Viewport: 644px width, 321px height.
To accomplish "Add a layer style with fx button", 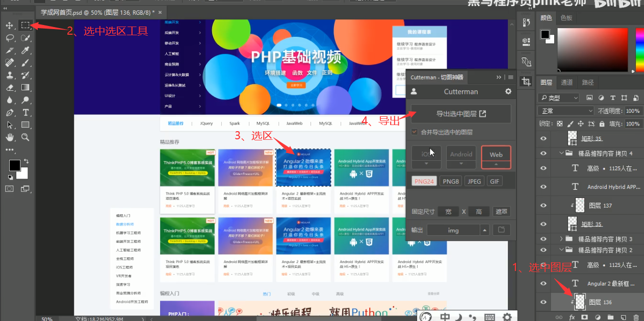I will click(572, 317).
